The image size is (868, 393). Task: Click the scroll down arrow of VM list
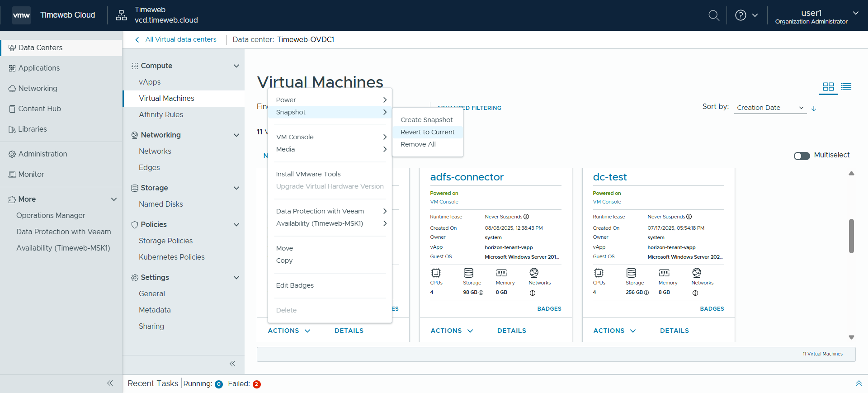pyautogui.click(x=851, y=337)
